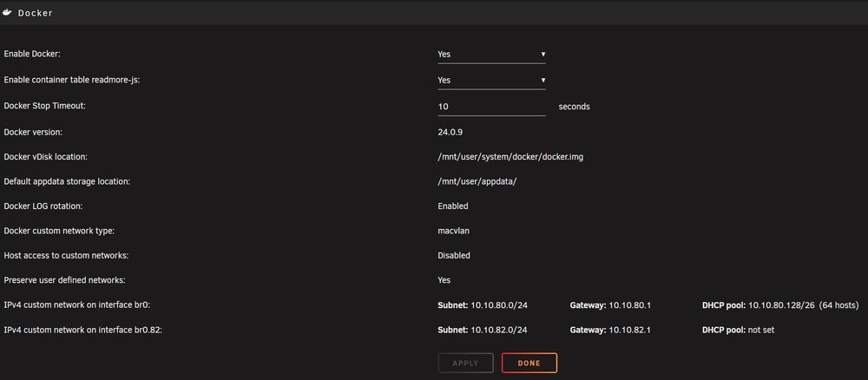Click the 'Disabled' host access value
This screenshot has height=380, width=868.
(x=454, y=256)
